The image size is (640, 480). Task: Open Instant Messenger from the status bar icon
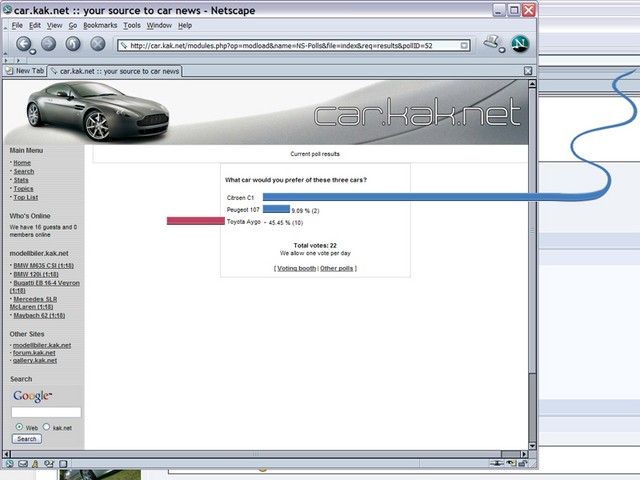[x=36, y=464]
